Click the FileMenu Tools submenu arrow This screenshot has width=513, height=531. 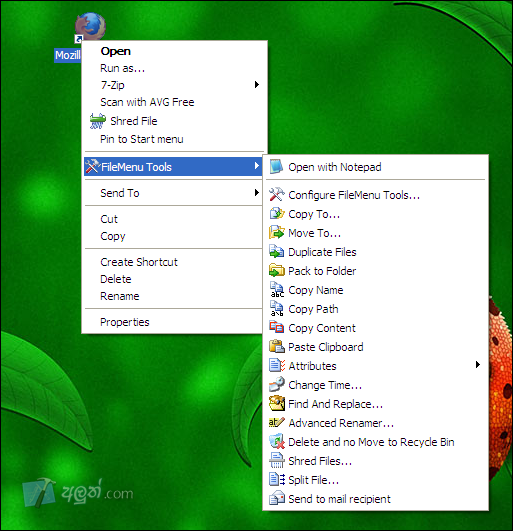(257, 166)
